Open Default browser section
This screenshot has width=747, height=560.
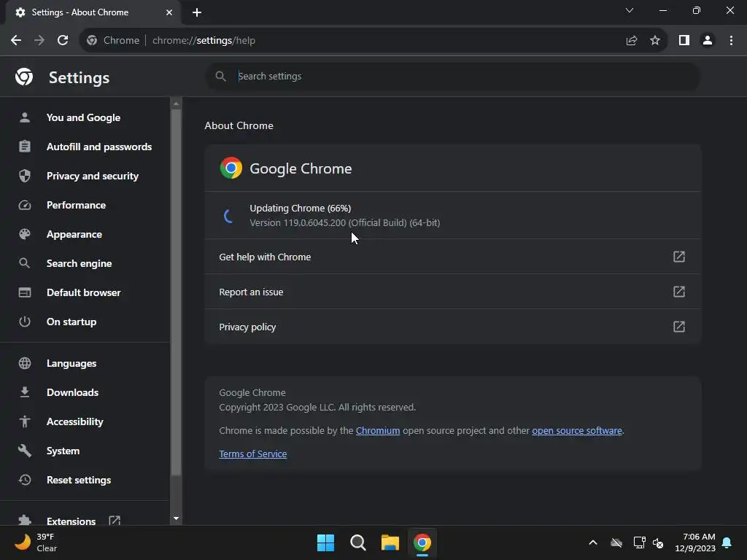click(85, 292)
